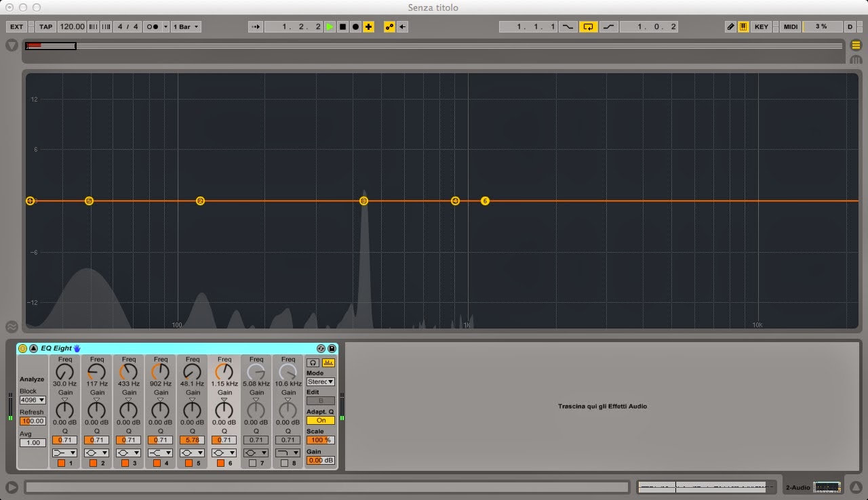Disable EQ band 6 activator
The height and width of the screenshot is (500, 868).
[x=220, y=463]
